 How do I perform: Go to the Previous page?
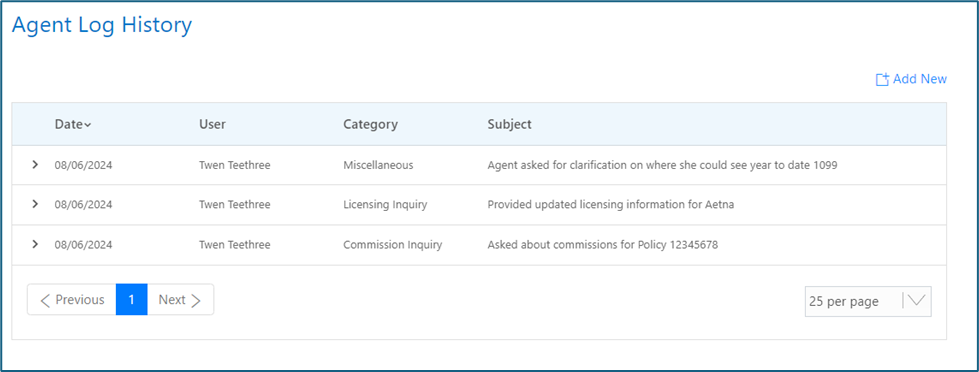72,300
